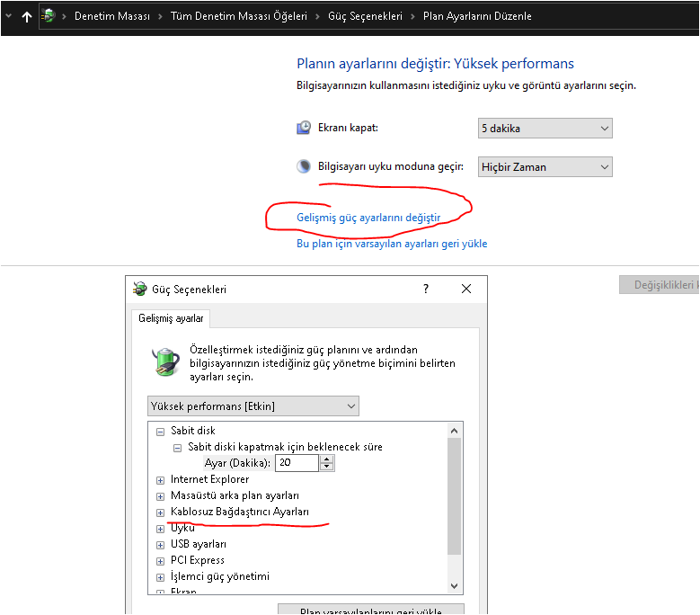
Task: Open the breadcrumb arrow after Güç Seçenekleri
Action: click(x=413, y=16)
